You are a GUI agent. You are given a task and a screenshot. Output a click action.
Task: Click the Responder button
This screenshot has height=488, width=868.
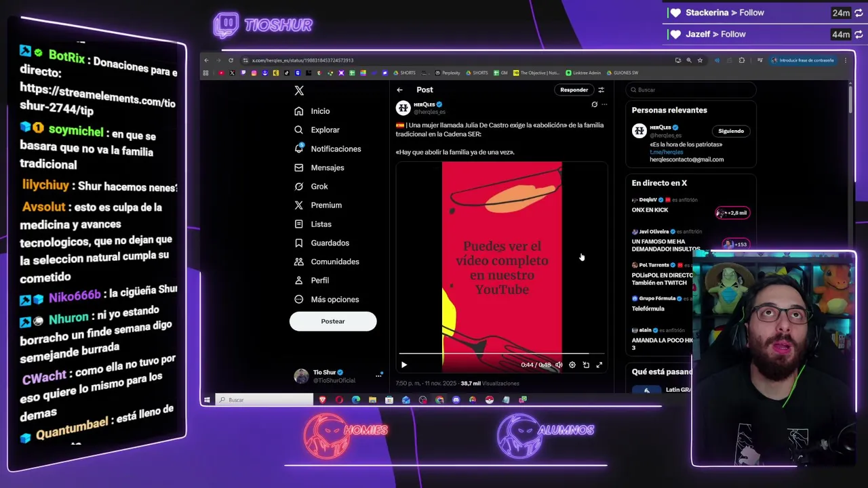tap(574, 89)
